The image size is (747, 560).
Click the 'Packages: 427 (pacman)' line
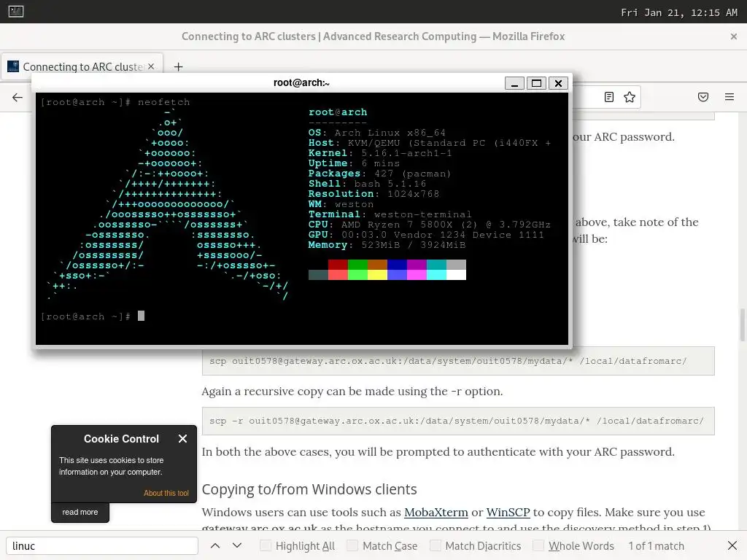tap(379, 174)
